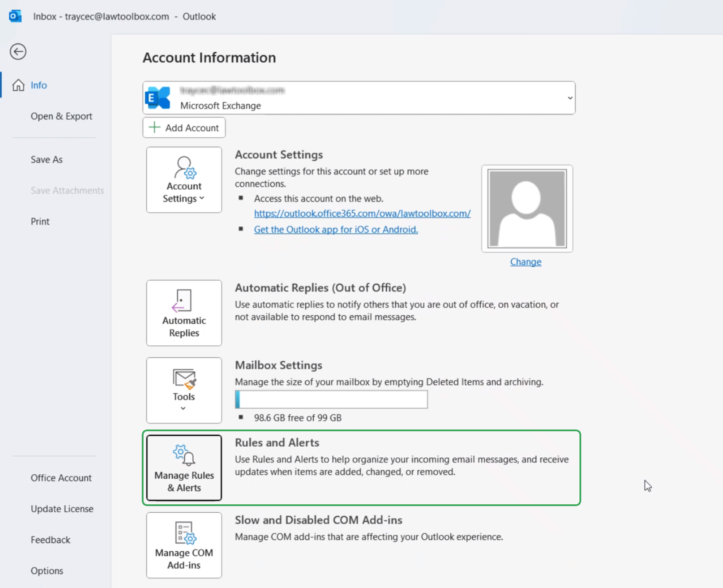Open the Account Settings button
The height and width of the screenshot is (588, 723).
184,180
